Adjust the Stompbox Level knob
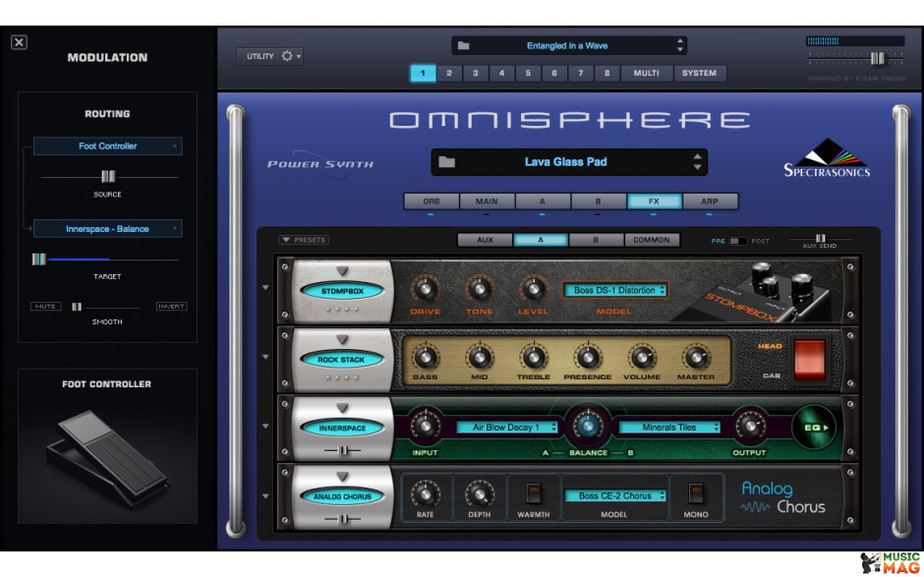 tap(533, 288)
